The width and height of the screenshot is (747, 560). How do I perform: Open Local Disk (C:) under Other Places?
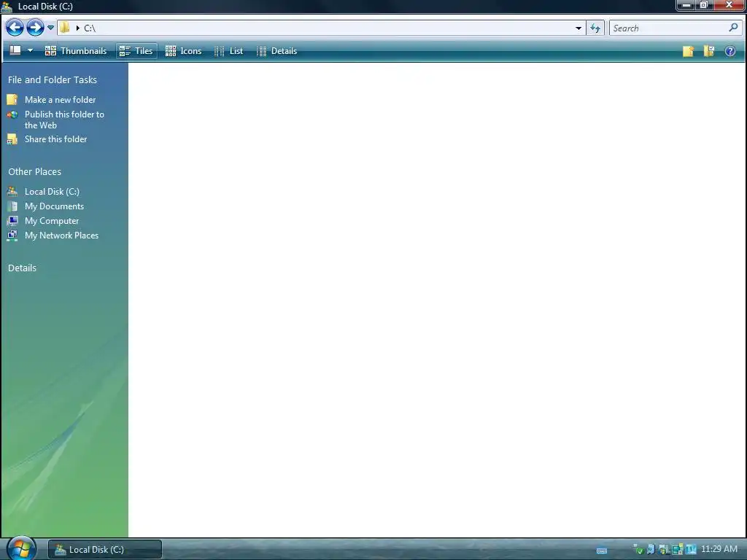point(52,192)
